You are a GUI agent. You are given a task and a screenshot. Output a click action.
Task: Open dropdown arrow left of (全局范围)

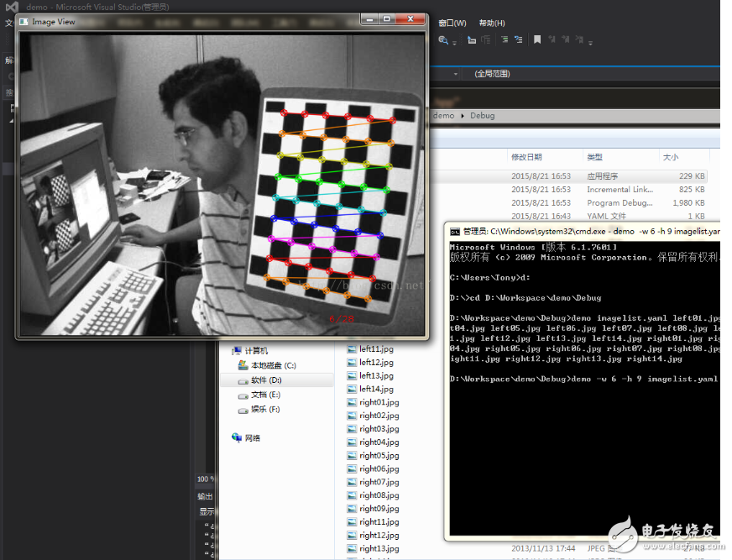click(456, 74)
